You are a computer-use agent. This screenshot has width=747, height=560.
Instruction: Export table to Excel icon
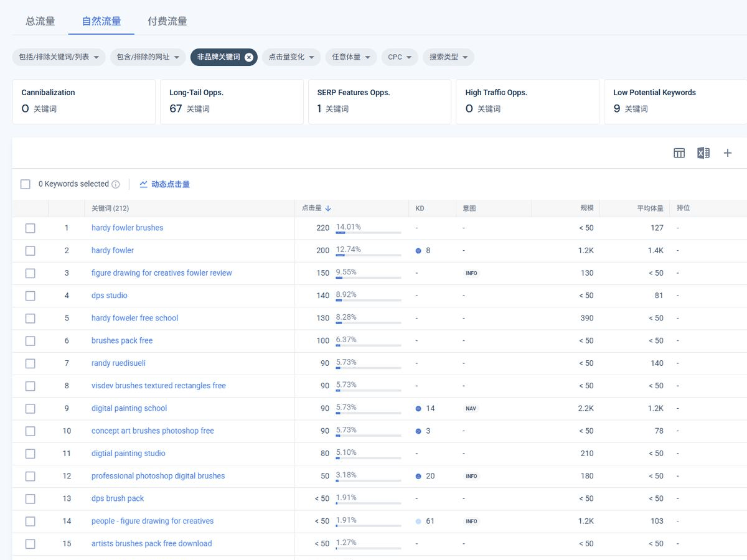[x=703, y=153]
